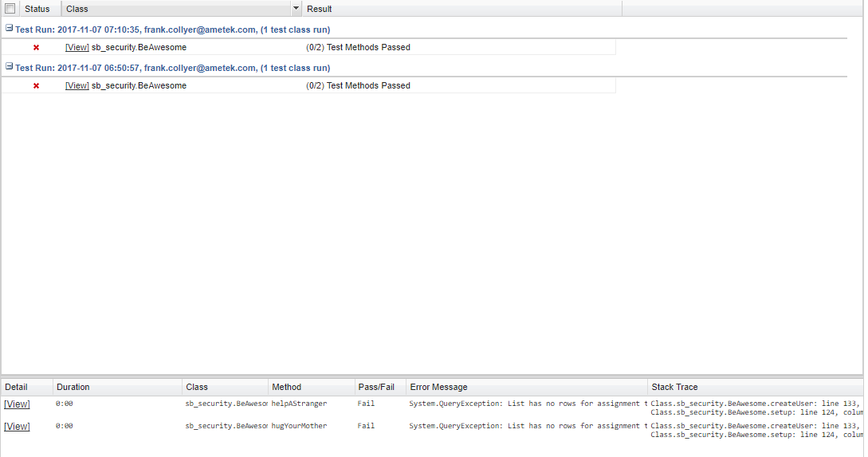Open the Class column dropdown arrow
The width and height of the screenshot is (868, 457).
[297, 9]
